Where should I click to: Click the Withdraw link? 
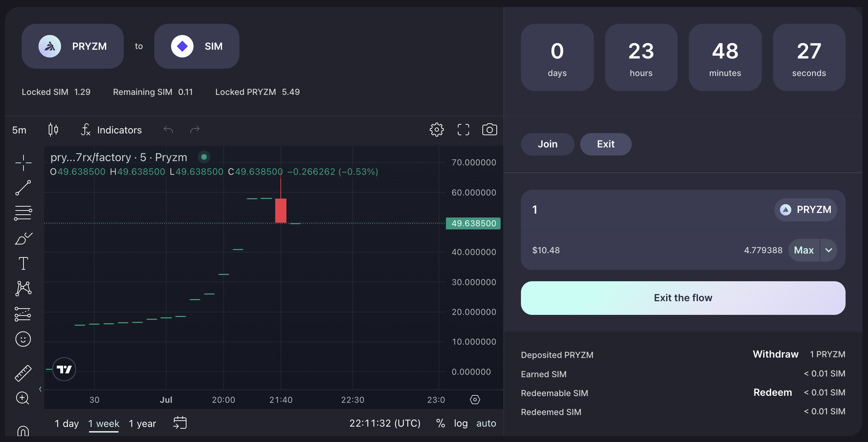(x=776, y=354)
